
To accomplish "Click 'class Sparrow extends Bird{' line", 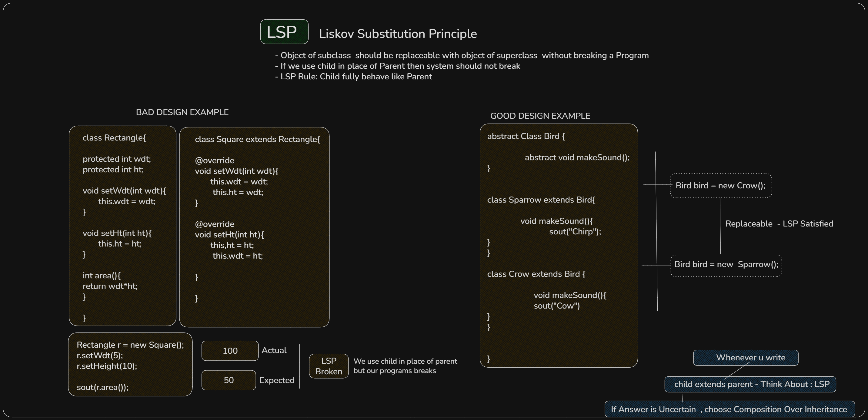I will 541,200.
